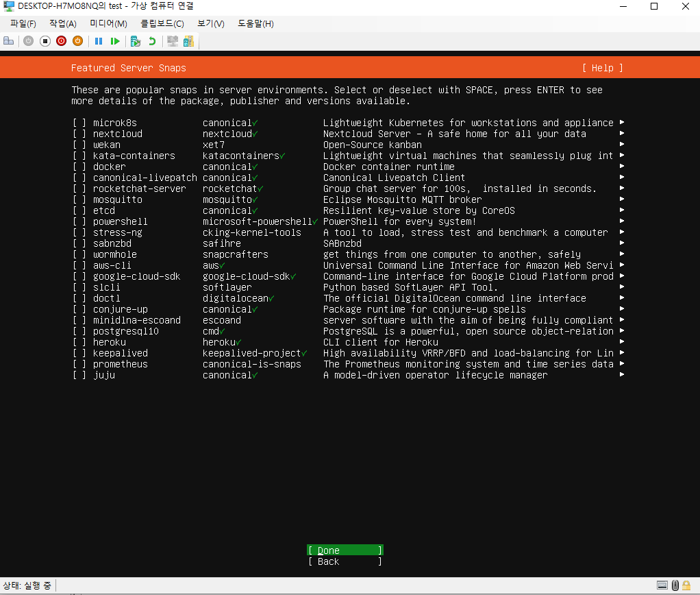Screen dimensions: 700x595
Task: Click the slcli snap name
Action: [107, 287]
